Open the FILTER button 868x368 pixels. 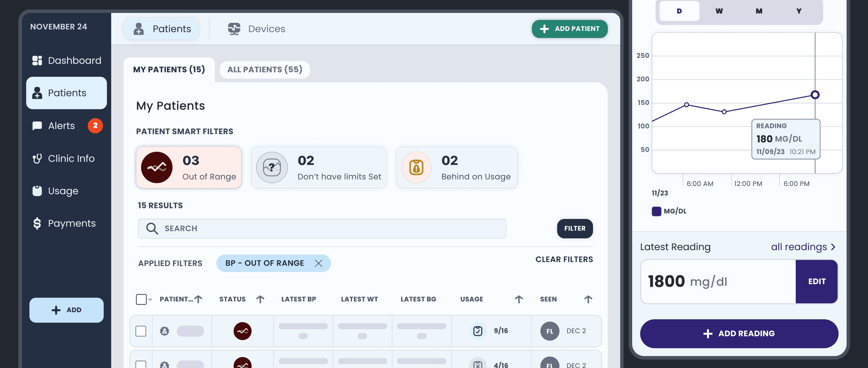pyautogui.click(x=575, y=229)
